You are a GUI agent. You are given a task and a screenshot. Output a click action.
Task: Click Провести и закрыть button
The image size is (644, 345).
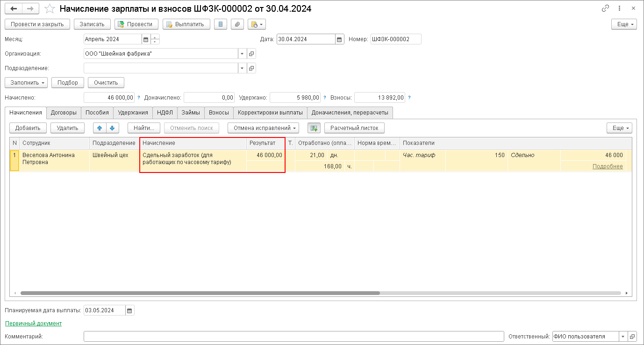pos(37,24)
